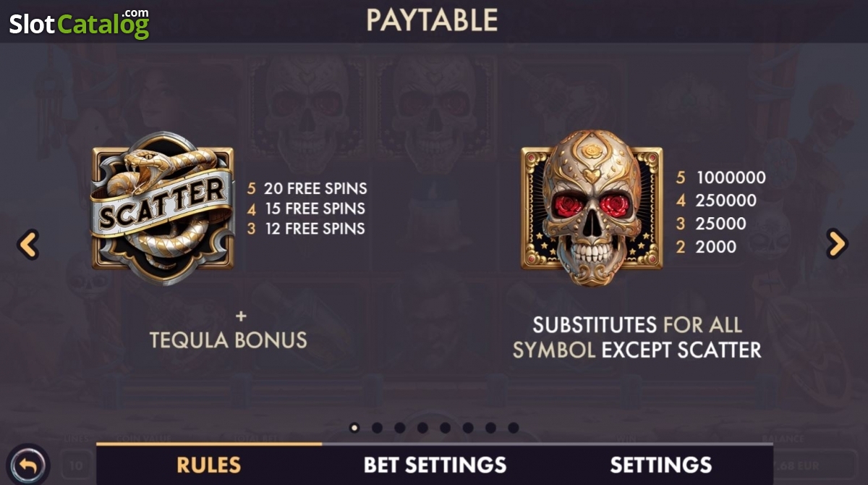Select seventh page indicator dot

(x=490, y=428)
